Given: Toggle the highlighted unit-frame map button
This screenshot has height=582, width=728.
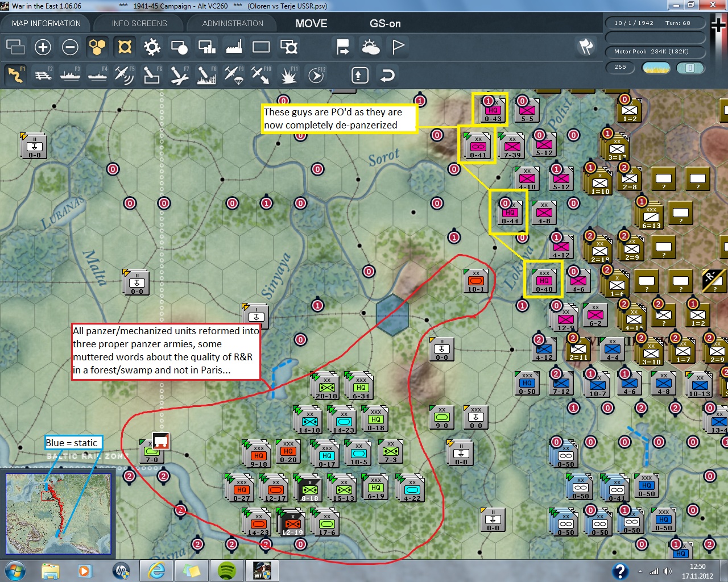Looking at the screenshot, I should tap(125, 47).
